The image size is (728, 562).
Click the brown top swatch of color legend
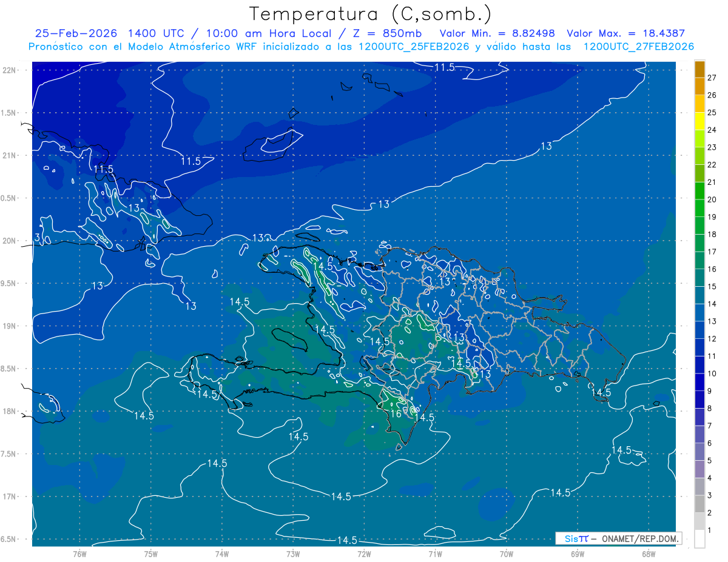700,70
